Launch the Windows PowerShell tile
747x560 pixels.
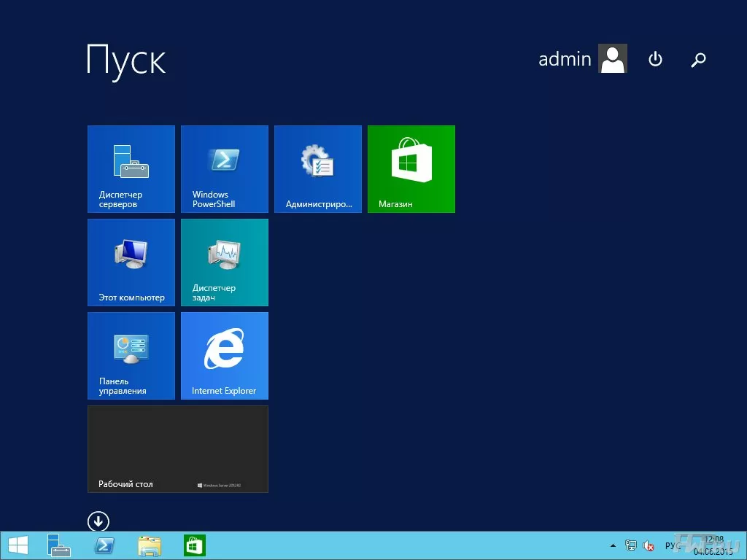pos(225,169)
